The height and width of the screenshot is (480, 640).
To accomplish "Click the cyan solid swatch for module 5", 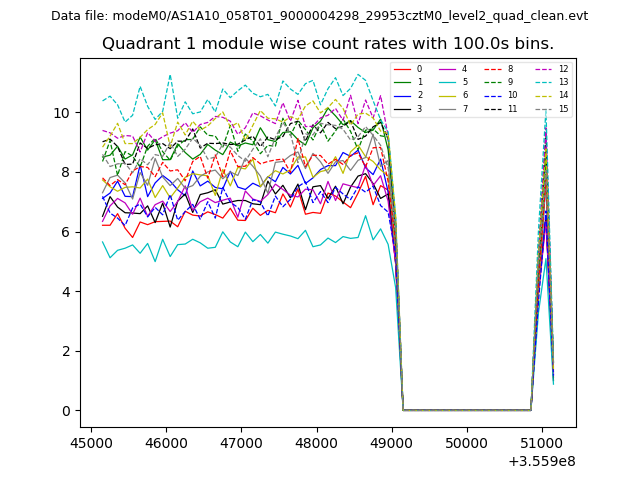I will point(447,82).
